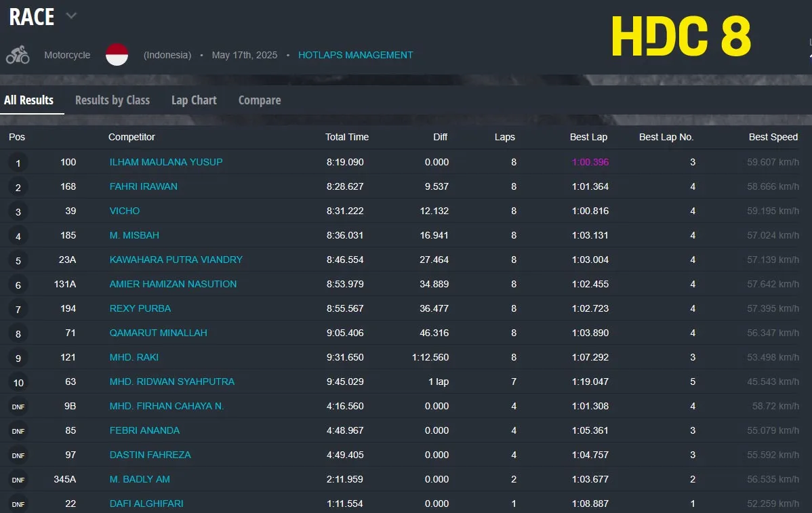Open competitor REXY PURBA
The height and width of the screenshot is (513, 812).
[140, 308]
